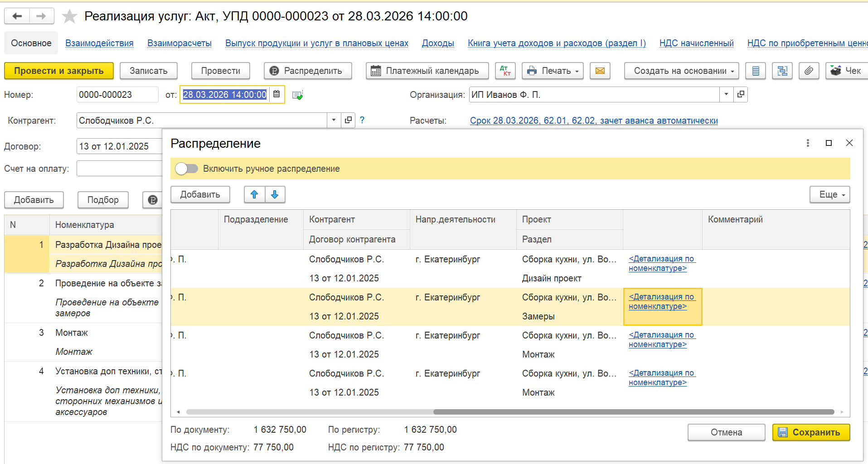Open the document structure icon
The height and width of the screenshot is (464, 868).
coord(782,71)
